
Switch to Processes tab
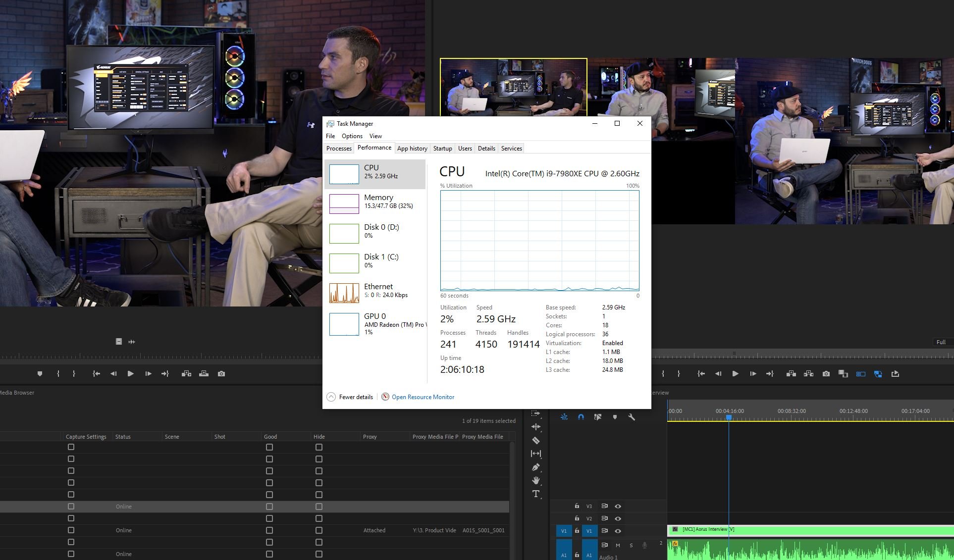coord(339,149)
